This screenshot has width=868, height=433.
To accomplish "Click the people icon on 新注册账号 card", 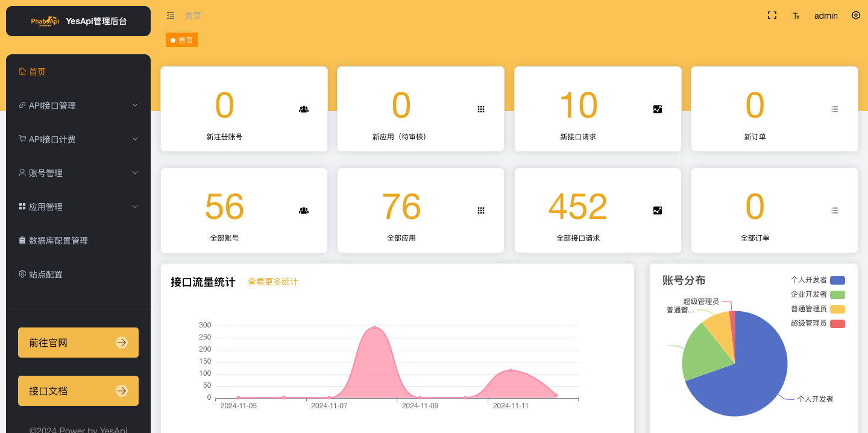I will [304, 109].
